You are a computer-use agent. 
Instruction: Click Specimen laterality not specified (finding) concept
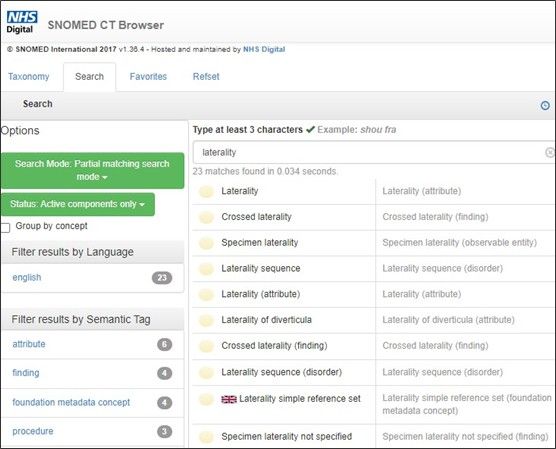coord(465,437)
